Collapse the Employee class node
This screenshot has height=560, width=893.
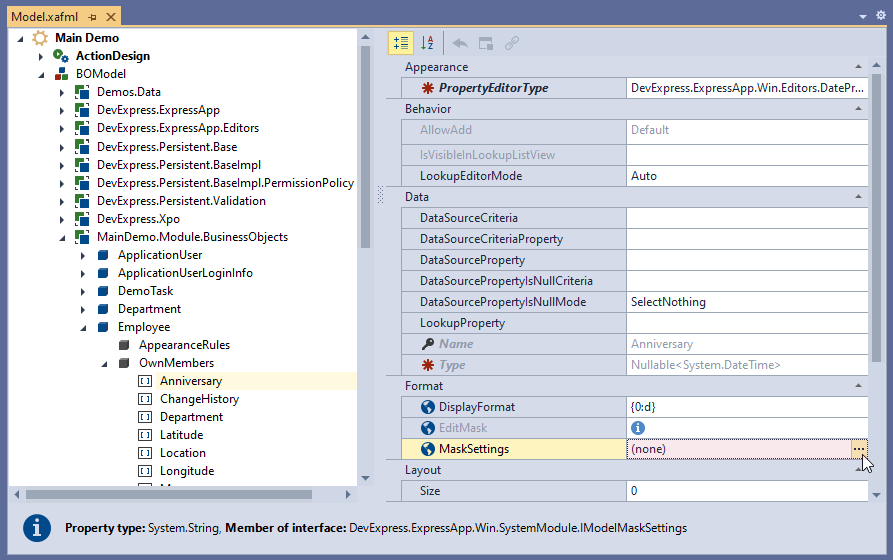click(x=83, y=328)
